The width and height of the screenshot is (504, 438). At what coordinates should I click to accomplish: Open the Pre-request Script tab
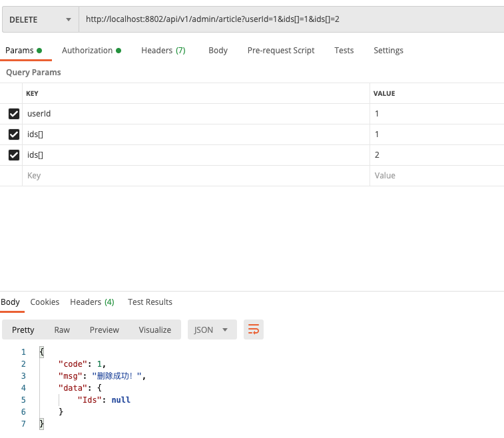point(281,51)
